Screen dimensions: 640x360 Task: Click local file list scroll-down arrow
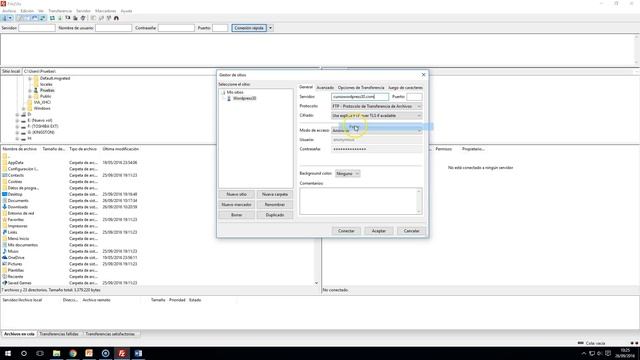coord(316,283)
